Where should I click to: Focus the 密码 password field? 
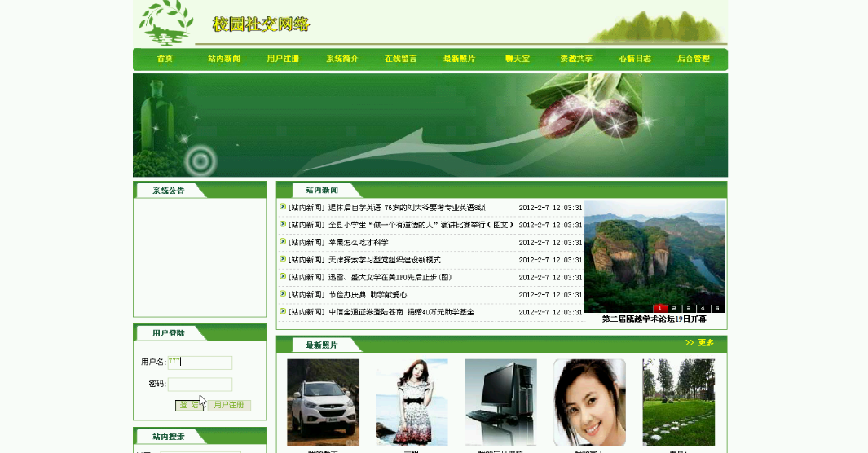pyautogui.click(x=200, y=384)
